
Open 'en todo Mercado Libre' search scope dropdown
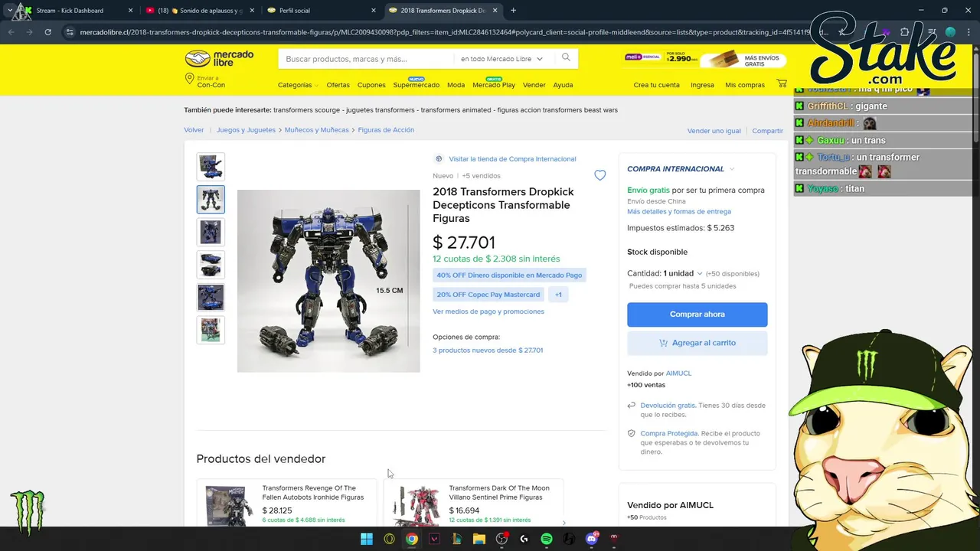click(501, 59)
